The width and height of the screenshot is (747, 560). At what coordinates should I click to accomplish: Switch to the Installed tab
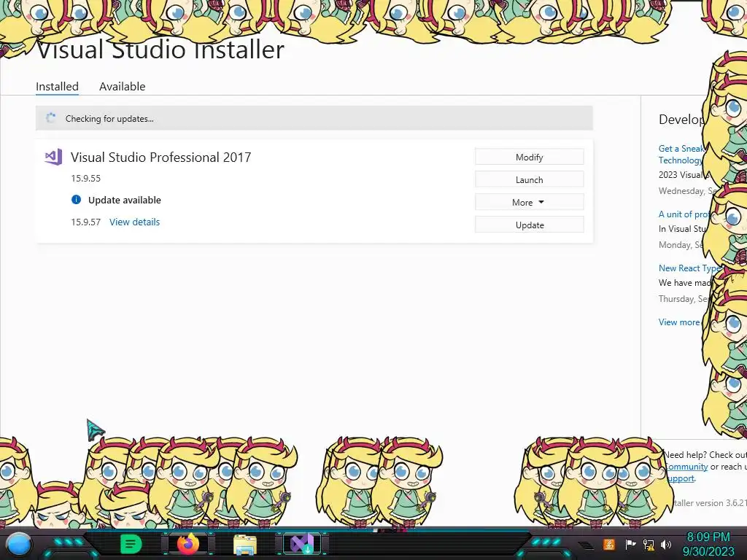57,86
